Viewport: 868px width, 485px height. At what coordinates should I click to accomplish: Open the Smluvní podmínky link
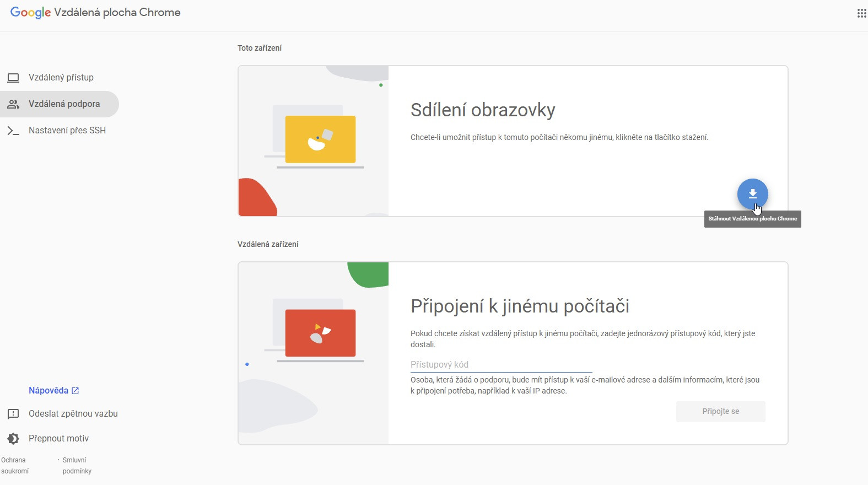(x=77, y=466)
